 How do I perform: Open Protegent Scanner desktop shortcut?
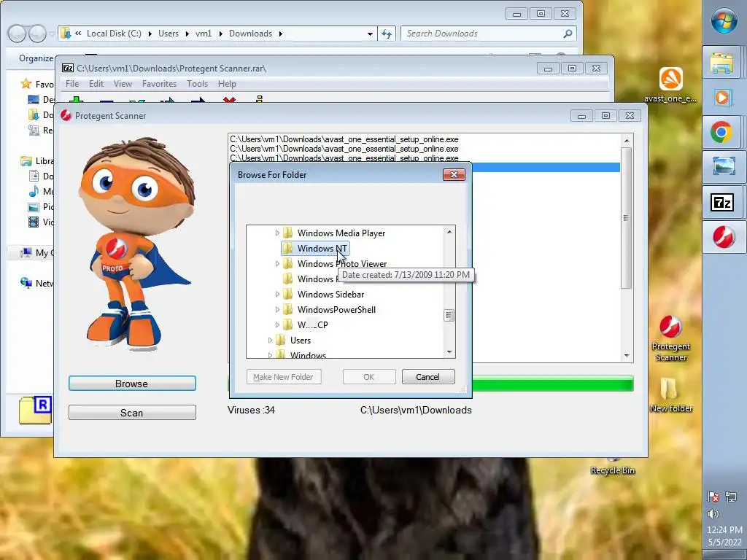coord(671,338)
